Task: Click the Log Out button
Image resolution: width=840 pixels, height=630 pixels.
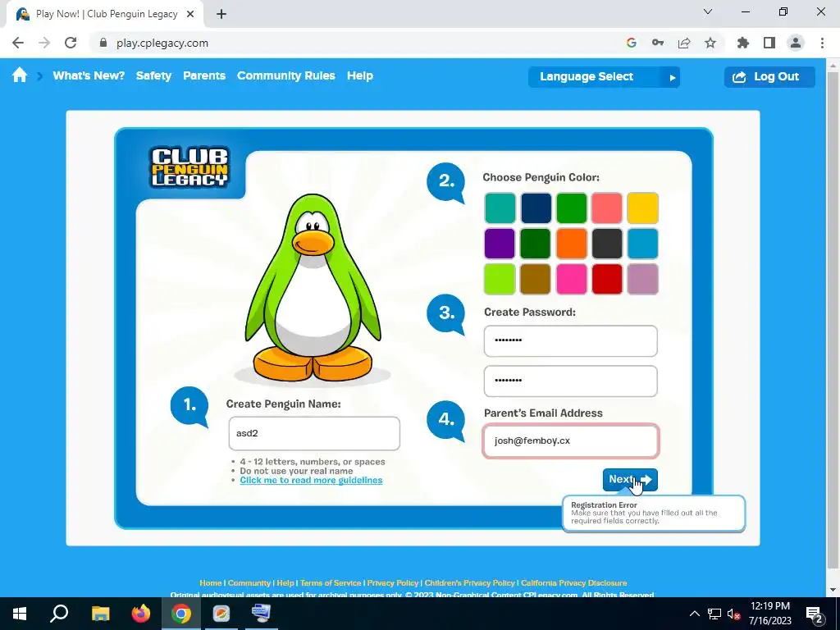Action: point(769,76)
